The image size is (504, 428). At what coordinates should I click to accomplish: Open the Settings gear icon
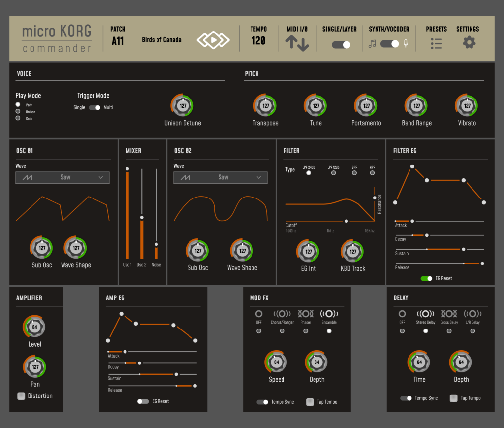coord(469,42)
